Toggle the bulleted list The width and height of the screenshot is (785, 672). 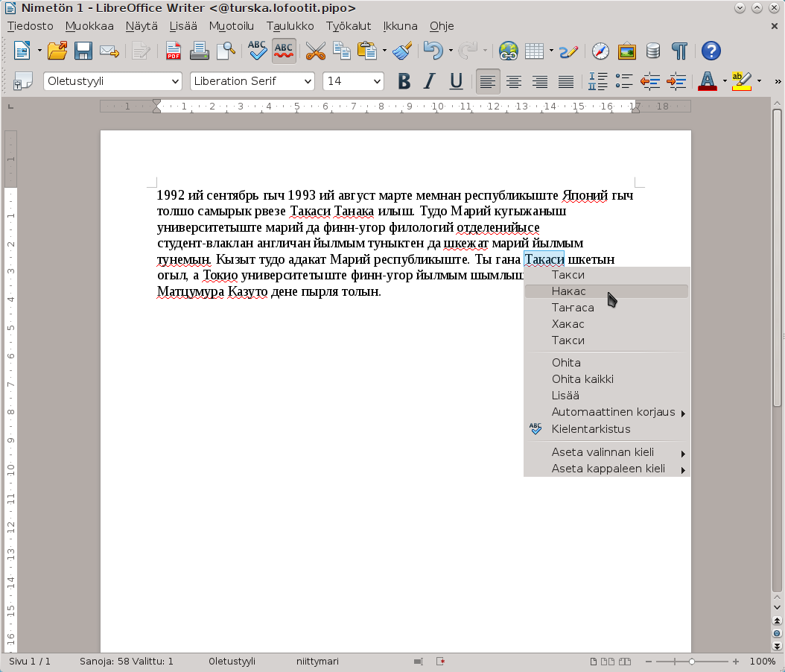(624, 81)
